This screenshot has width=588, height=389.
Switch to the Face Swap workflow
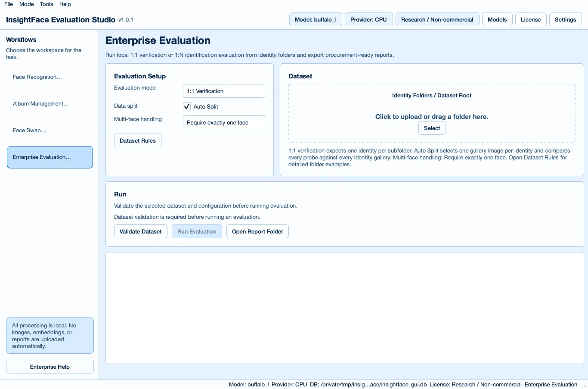click(x=50, y=131)
